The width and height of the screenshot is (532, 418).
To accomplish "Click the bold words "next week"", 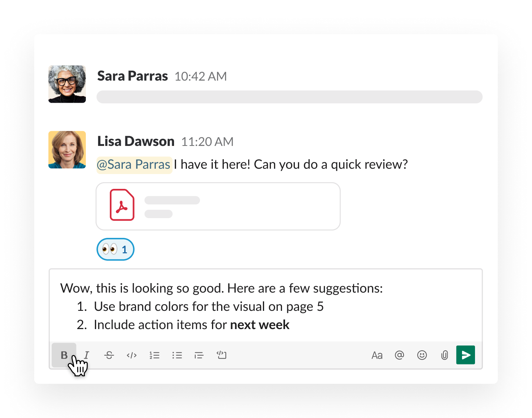I will click(x=260, y=325).
